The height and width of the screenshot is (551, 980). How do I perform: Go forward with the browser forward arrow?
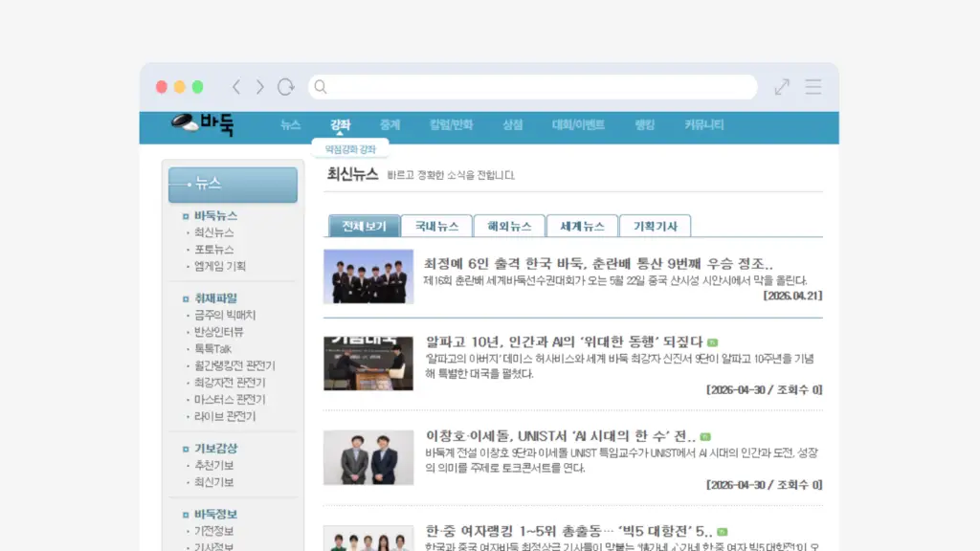[x=260, y=87]
